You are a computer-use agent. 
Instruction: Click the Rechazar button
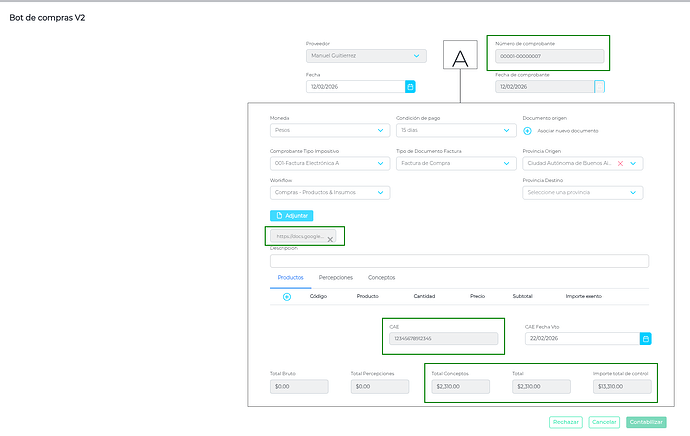click(x=566, y=422)
